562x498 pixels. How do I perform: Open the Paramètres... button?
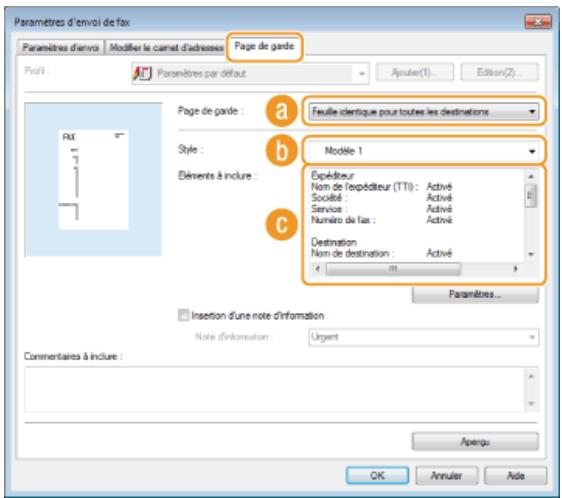pos(475,294)
